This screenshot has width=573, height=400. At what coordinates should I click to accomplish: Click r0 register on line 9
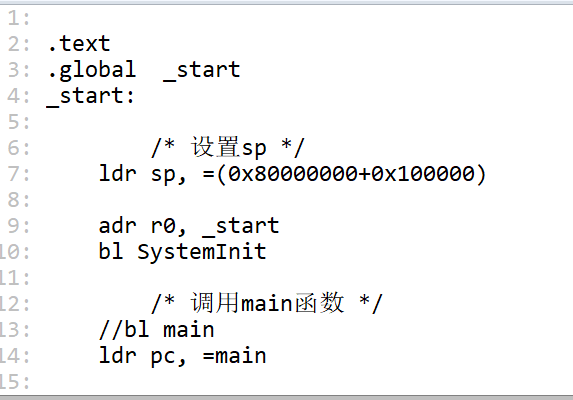coord(163,225)
